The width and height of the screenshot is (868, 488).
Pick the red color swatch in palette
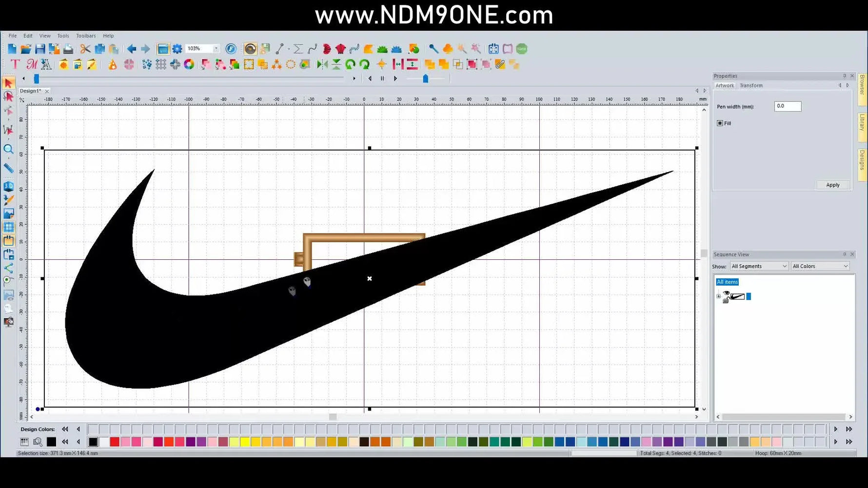(115, 442)
